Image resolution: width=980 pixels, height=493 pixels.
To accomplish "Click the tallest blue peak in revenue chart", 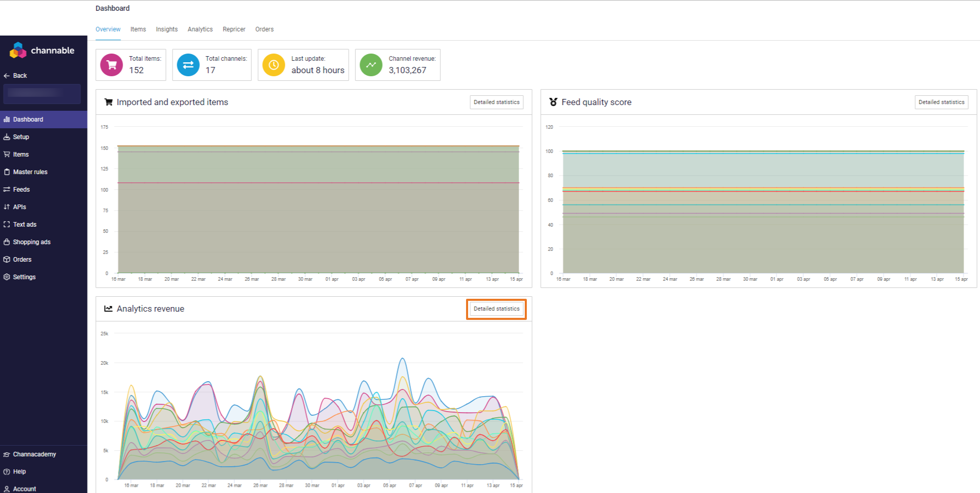I will pyautogui.click(x=402, y=359).
